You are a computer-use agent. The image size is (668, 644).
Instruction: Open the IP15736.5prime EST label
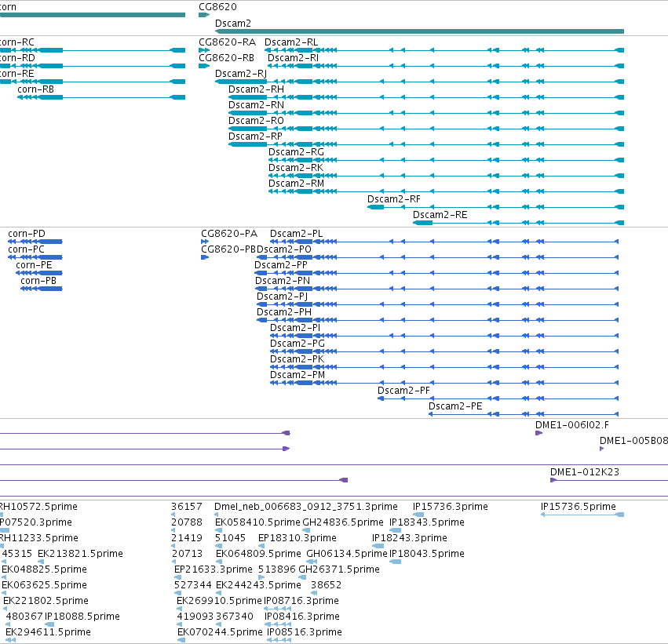pos(578,507)
